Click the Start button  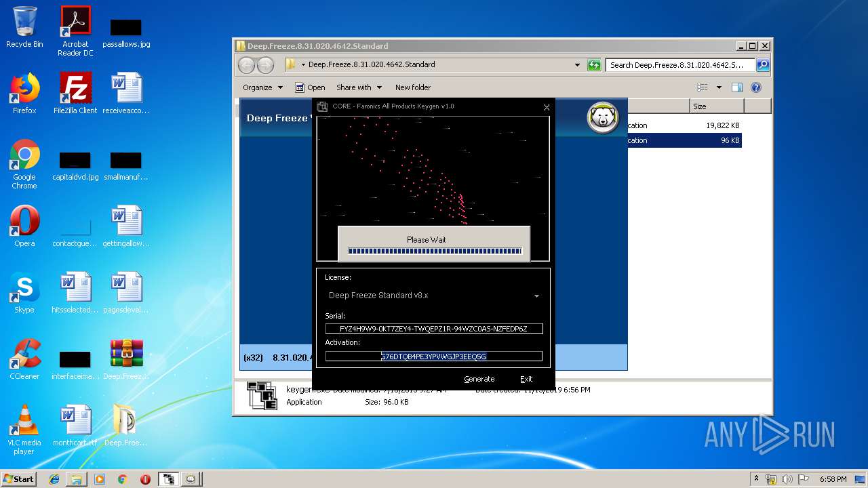point(19,479)
